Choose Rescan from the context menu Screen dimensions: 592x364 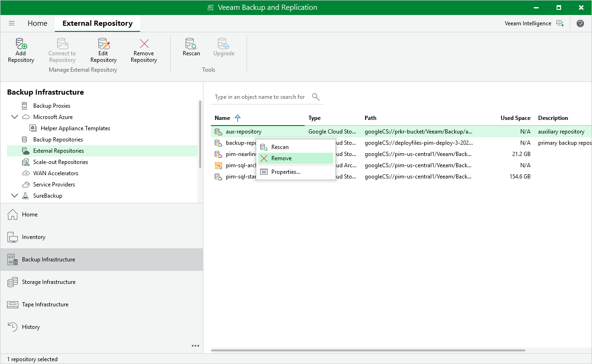pos(296,147)
